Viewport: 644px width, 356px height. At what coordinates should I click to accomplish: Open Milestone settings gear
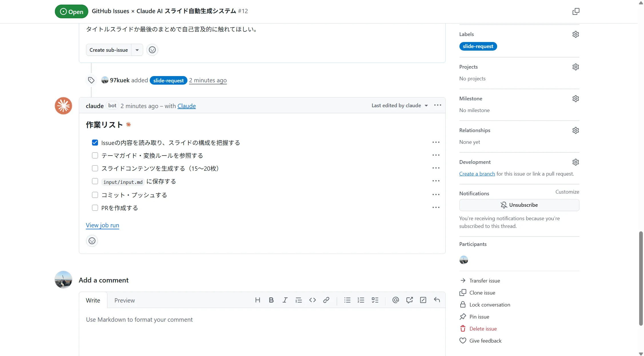tap(575, 99)
